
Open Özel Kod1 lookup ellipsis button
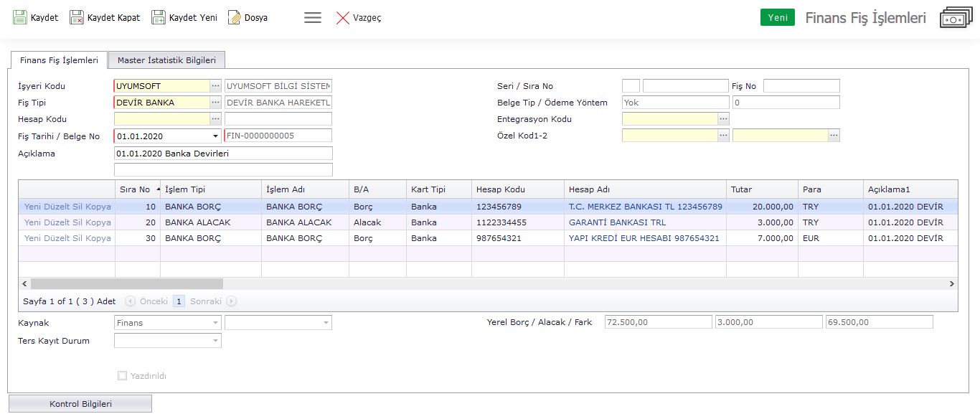click(x=723, y=136)
